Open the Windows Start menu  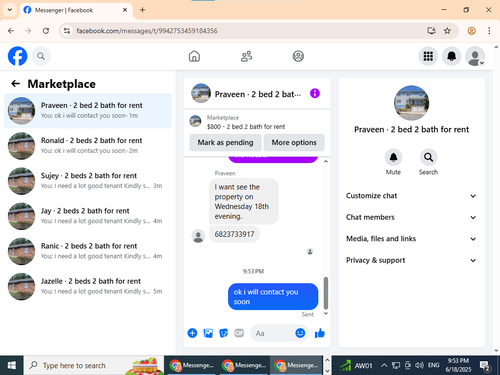tap(12, 365)
